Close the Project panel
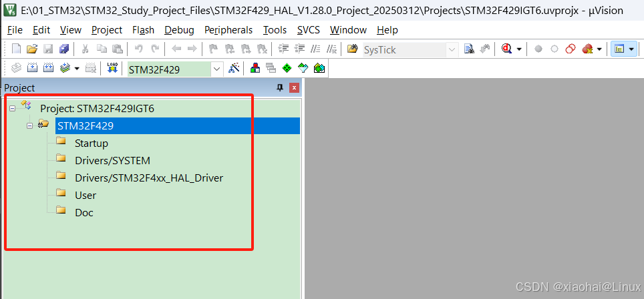 coord(294,87)
